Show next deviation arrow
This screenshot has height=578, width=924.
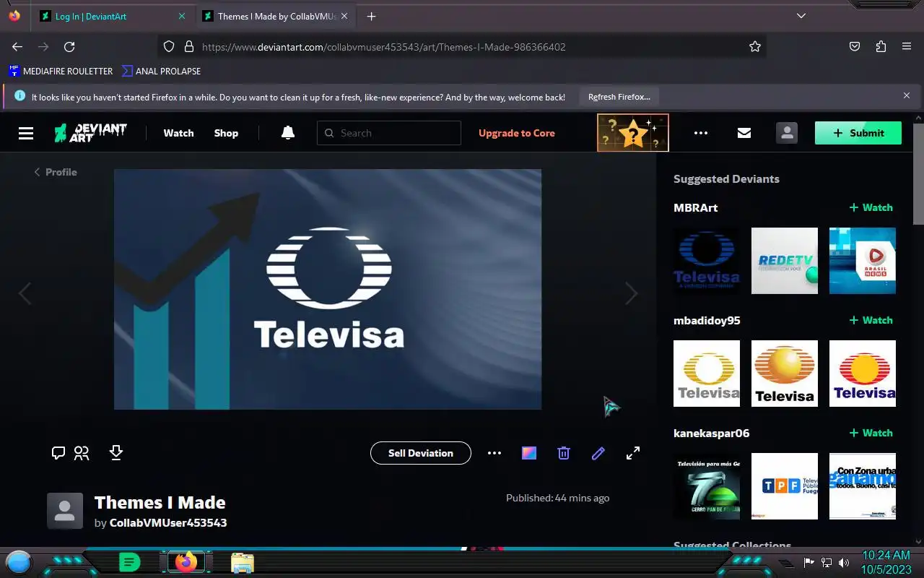(632, 293)
